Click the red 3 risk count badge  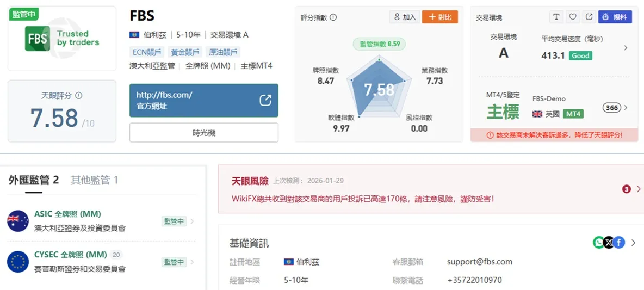(x=627, y=189)
